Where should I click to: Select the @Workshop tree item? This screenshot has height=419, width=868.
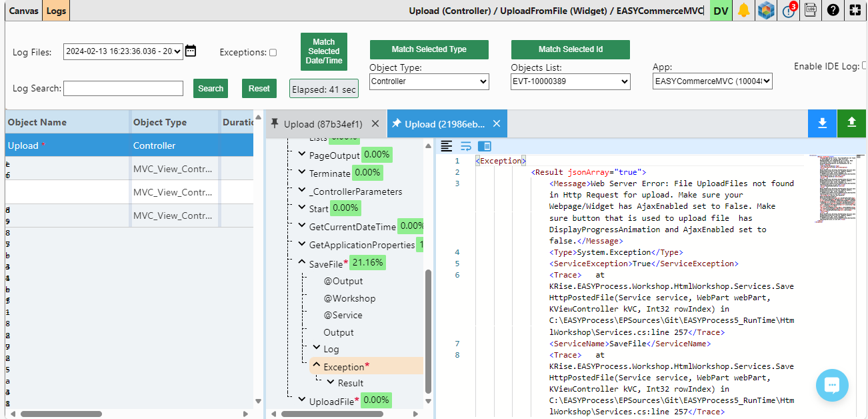pyautogui.click(x=349, y=298)
